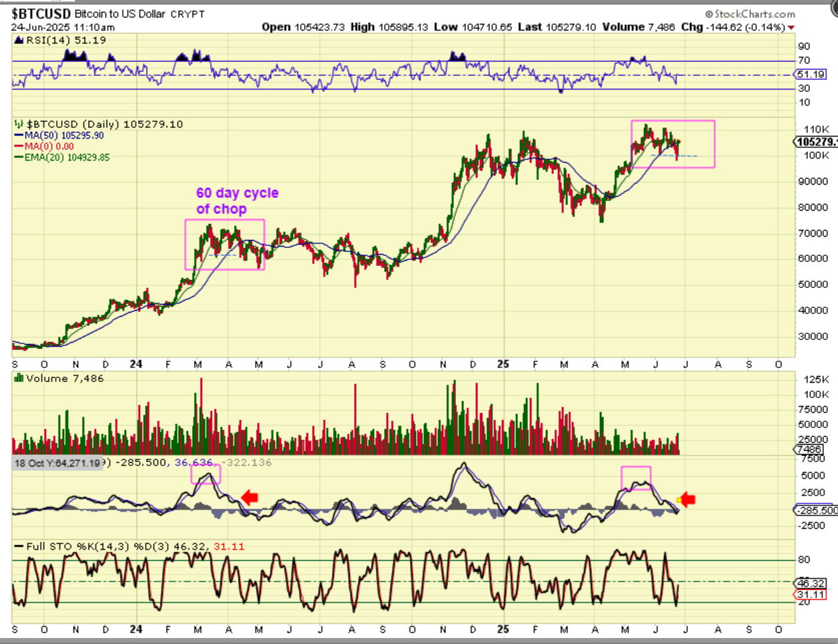
Task: Click the 7486 volume tag on the axis
Action: 810,450
